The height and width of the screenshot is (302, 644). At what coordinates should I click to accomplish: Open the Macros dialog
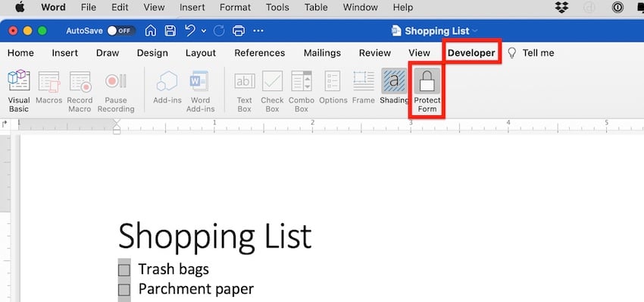coord(49,87)
